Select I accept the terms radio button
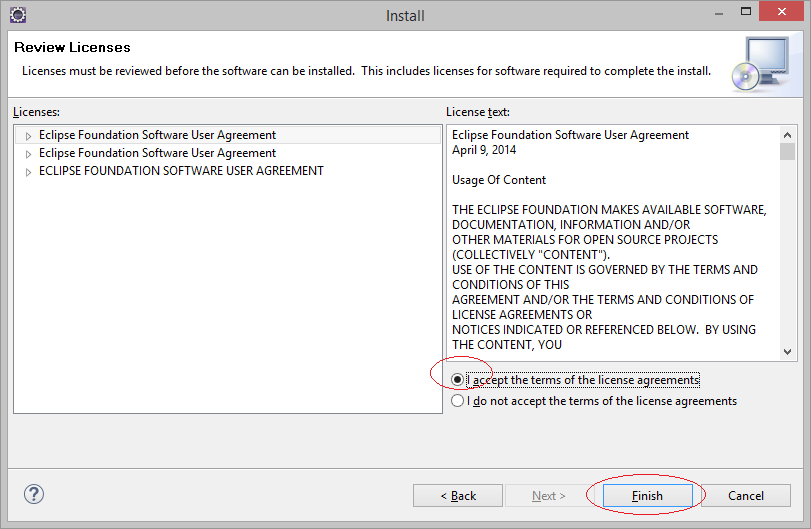The width and height of the screenshot is (811, 529). pyautogui.click(x=457, y=380)
